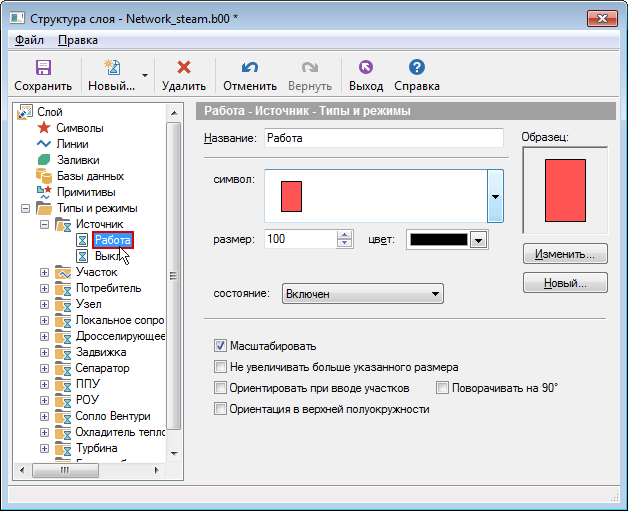This screenshot has width=628, height=511.
Task: Click the Новый new document icon
Action: tap(112, 67)
